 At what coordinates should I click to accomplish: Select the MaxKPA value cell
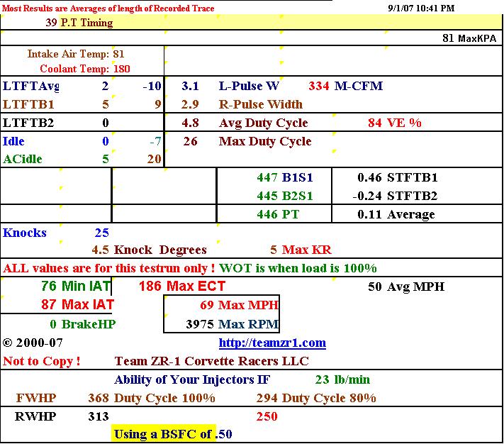point(466,38)
